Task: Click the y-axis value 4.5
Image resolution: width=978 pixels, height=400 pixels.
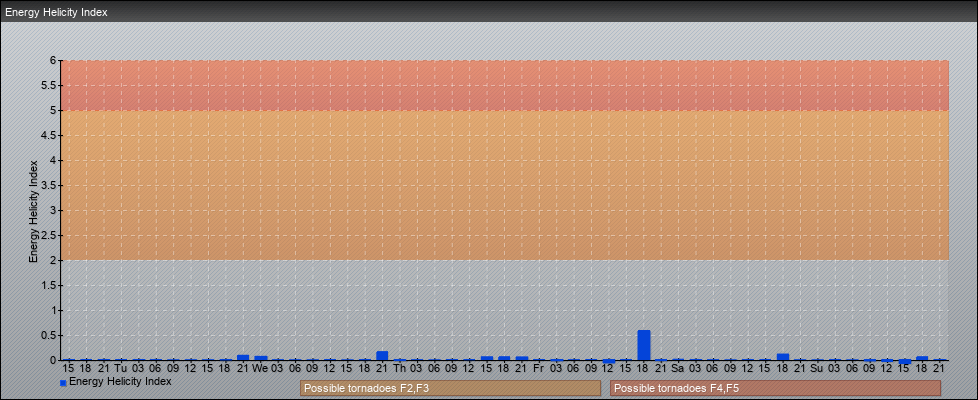Action: pyautogui.click(x=49, y=135)
